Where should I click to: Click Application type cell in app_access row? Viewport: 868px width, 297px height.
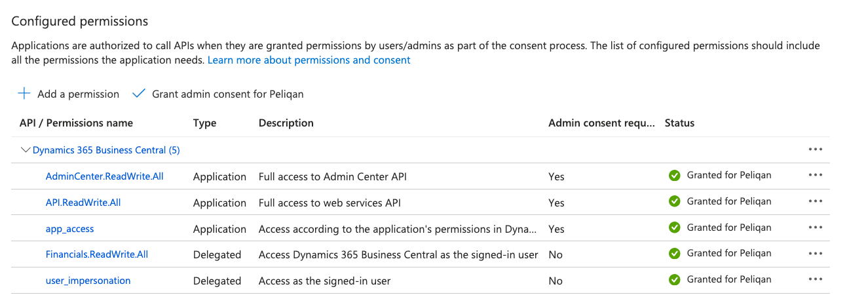(x=219, y=229)
